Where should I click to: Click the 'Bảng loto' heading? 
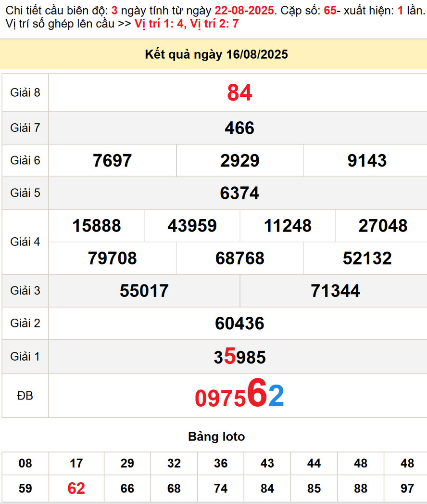tap(216, 437)
